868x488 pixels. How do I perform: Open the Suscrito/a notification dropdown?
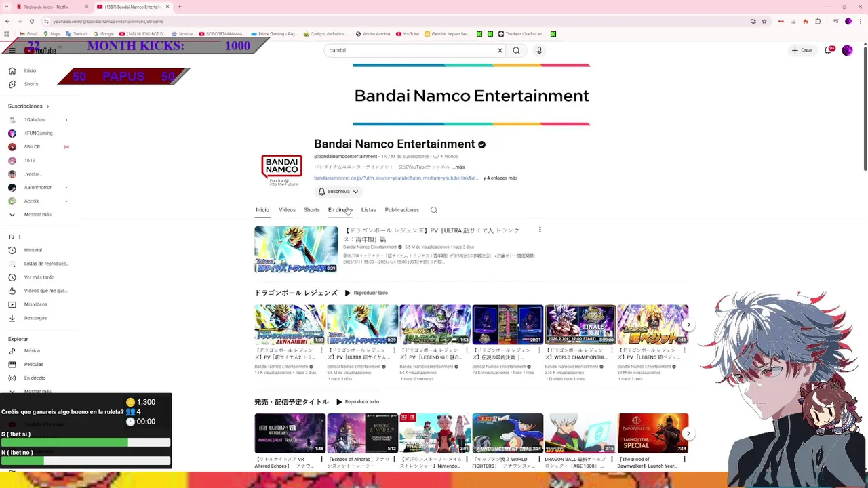pos(338,192)
